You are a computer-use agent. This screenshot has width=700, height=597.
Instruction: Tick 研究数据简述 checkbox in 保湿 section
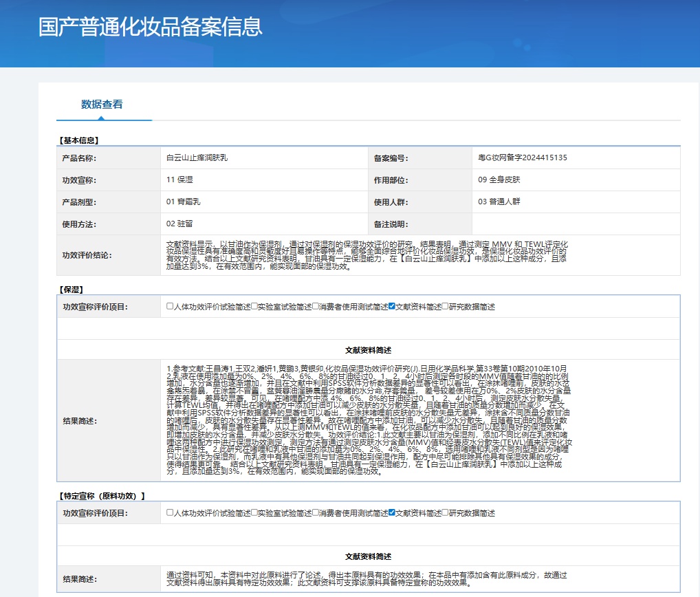[445, 306]
